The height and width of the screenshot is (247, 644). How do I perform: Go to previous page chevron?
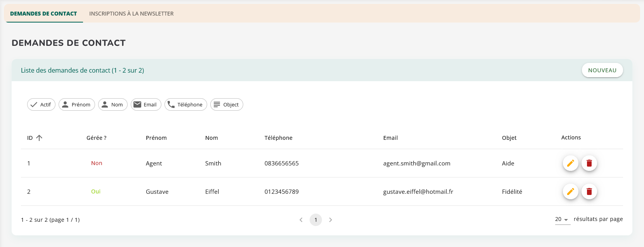tap(301, 220)
